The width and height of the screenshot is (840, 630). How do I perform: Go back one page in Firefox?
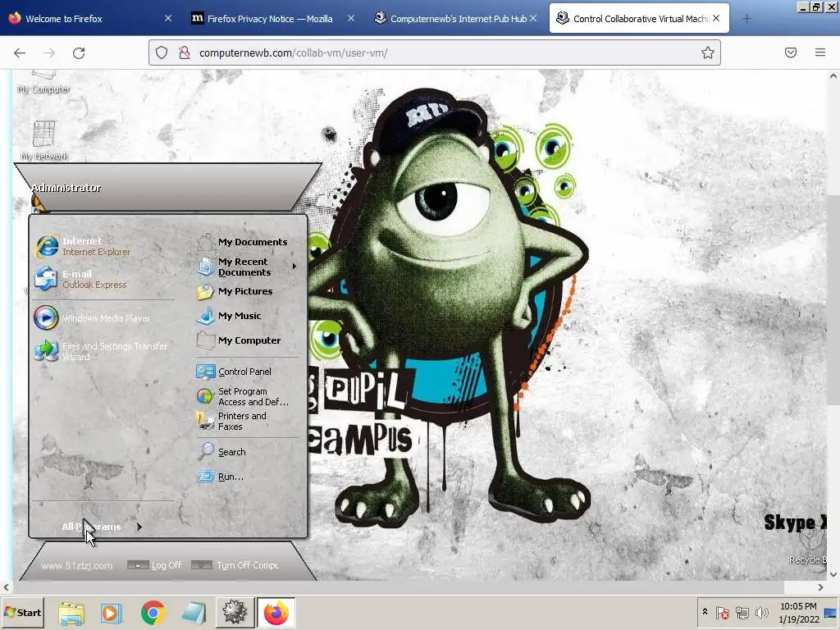(20, 52)
